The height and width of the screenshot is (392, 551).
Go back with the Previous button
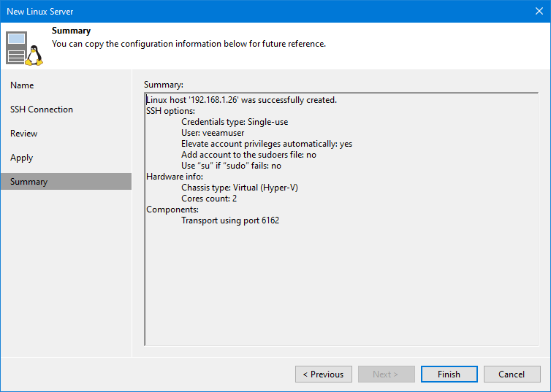click(323, 374)
